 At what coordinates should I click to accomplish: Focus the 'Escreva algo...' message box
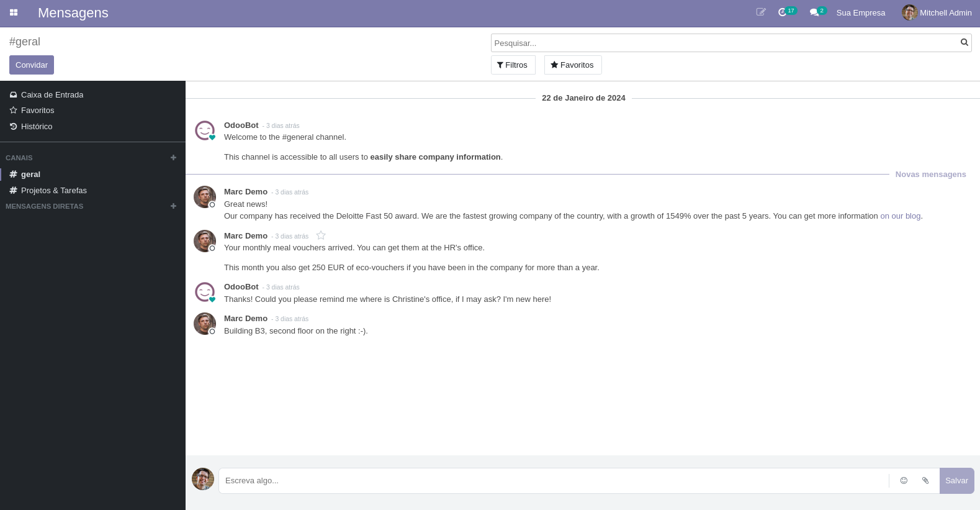pyautogui.click(x=554, y=481)
